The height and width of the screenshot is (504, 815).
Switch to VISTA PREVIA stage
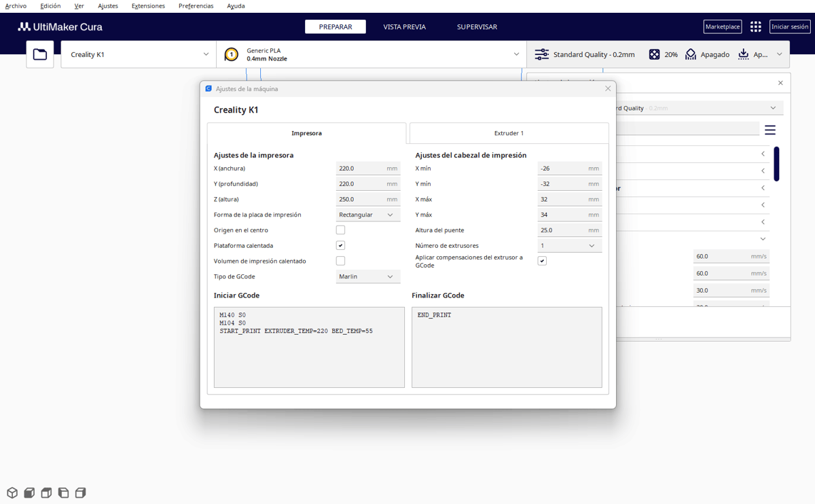405,26
